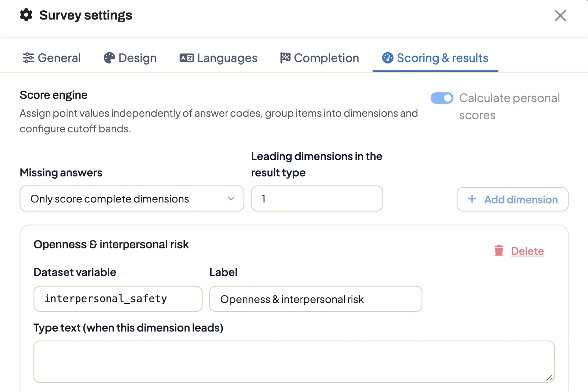This screenshot has height=392, width=588.
Task: Click the gear icon beside Survey settings
Action: (26, 15)
